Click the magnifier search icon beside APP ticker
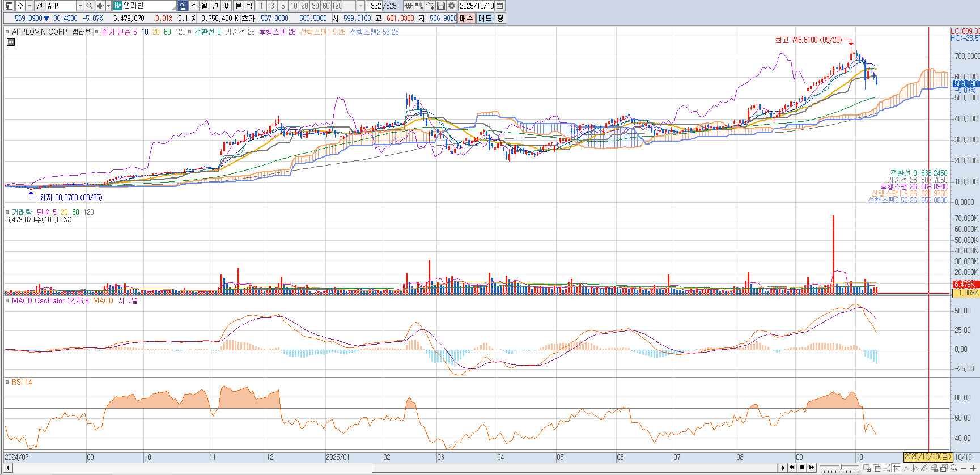This screenshot has width=980, height=475. 89,6
